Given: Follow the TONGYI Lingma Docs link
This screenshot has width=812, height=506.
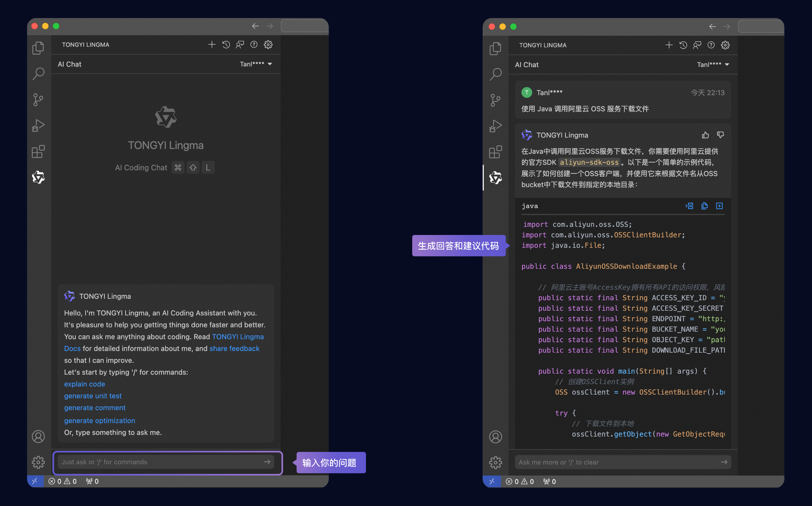Looking at the screenshot, I should [164, 342].
